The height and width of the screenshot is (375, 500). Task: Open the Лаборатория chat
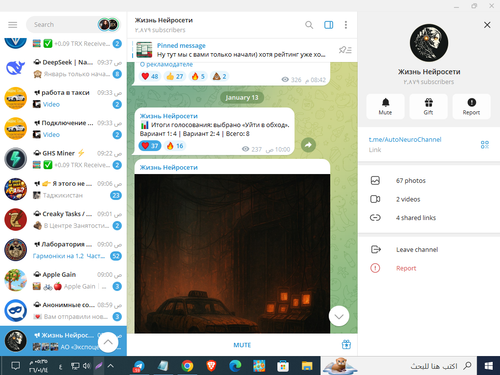[x=63, y=250]
